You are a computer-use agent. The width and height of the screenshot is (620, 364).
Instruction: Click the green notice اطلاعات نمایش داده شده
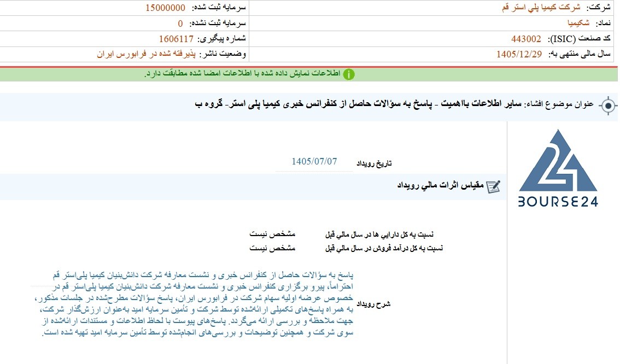pyautogui.click(x=242, y=74)
